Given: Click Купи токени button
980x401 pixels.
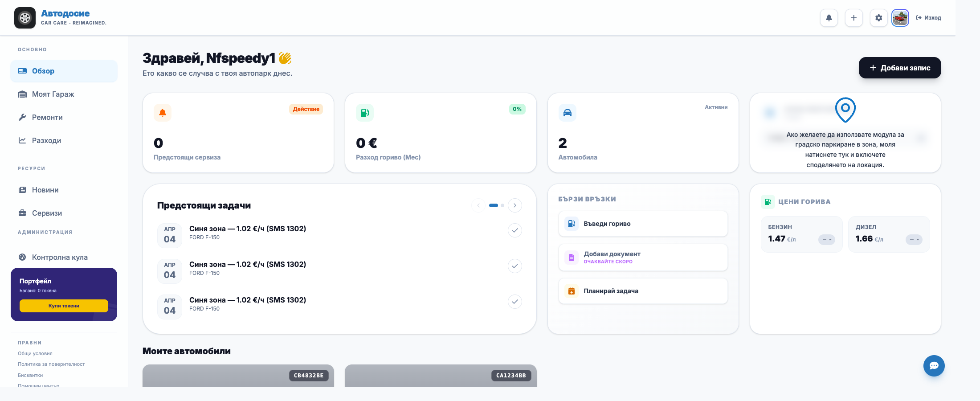Looking at the screenshot, I should [x=64, y=306].
